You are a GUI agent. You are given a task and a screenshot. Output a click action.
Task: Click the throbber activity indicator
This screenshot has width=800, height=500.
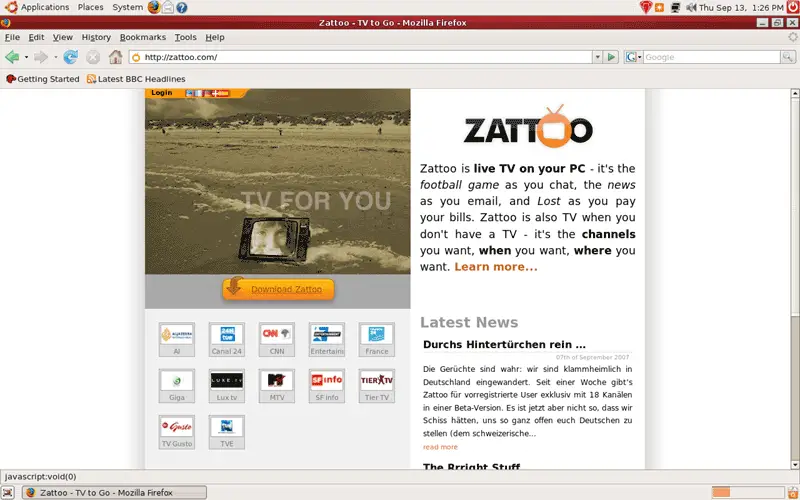point(792,37)
